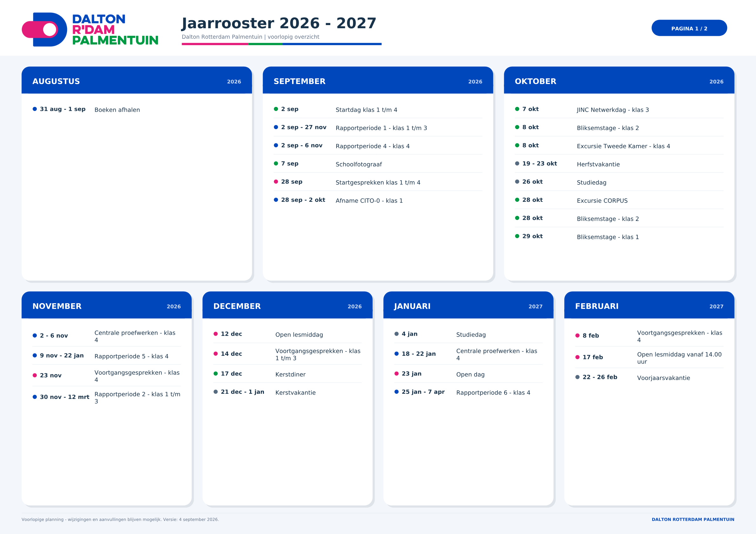756x534 pixels.
Task: Select the JANUARI month header
Action: (x=468, y=305)
